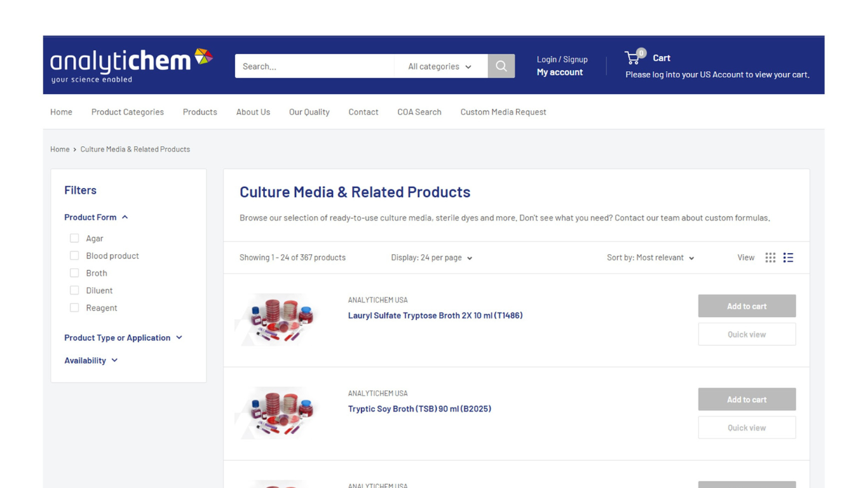The width and height of the screenshot is (868, 488).
Task: Quick view Lauryl Sulfate Tryptose Broth
Action: [747, 334]
